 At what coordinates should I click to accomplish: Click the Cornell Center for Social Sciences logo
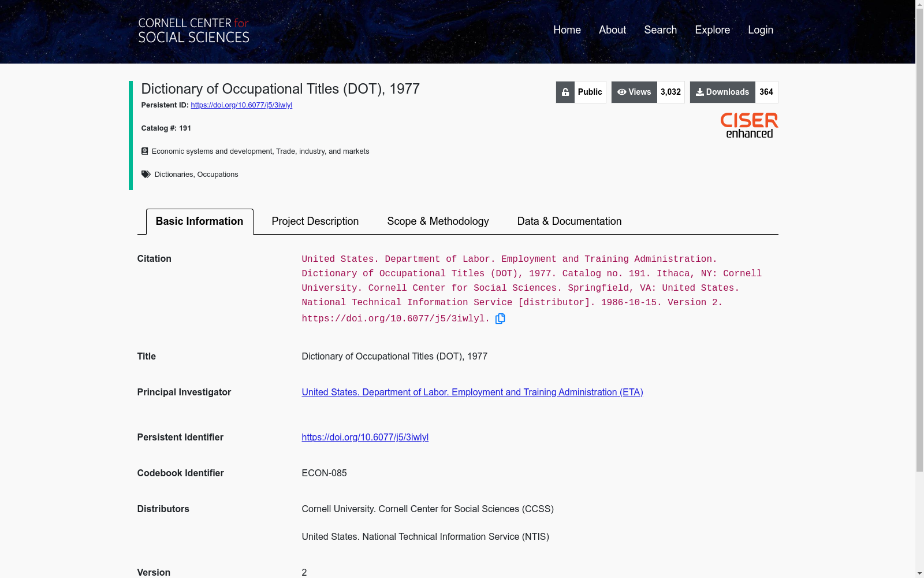tap(193, 31)
